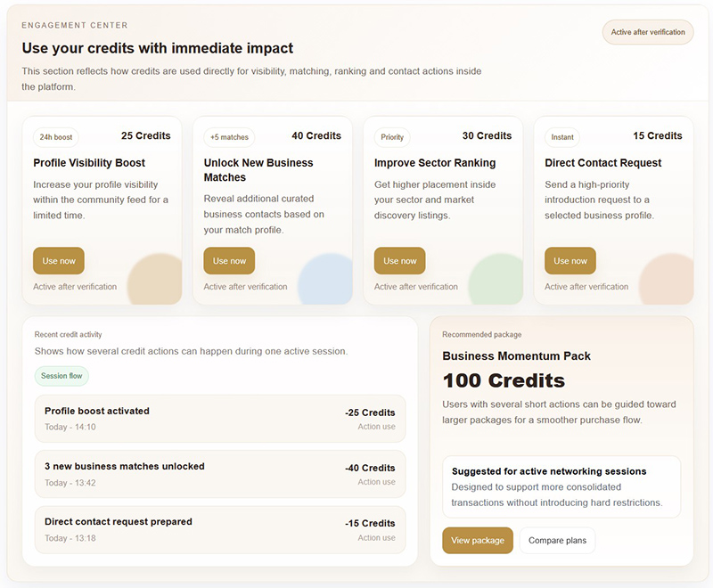Click Use now for Unlock New Business Matches
The image size is (713, 588).
coord(229,261)
